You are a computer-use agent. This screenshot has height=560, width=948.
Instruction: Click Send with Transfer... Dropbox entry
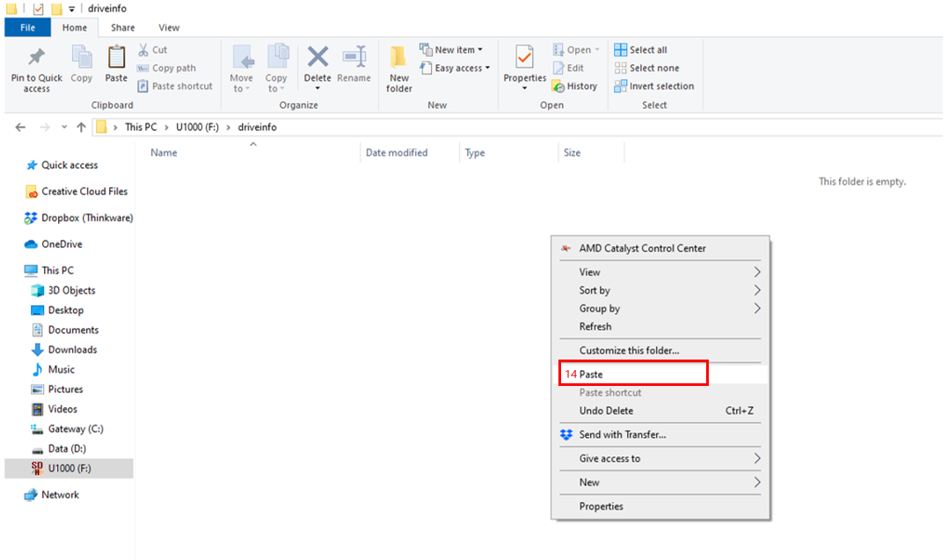point(660,435)
